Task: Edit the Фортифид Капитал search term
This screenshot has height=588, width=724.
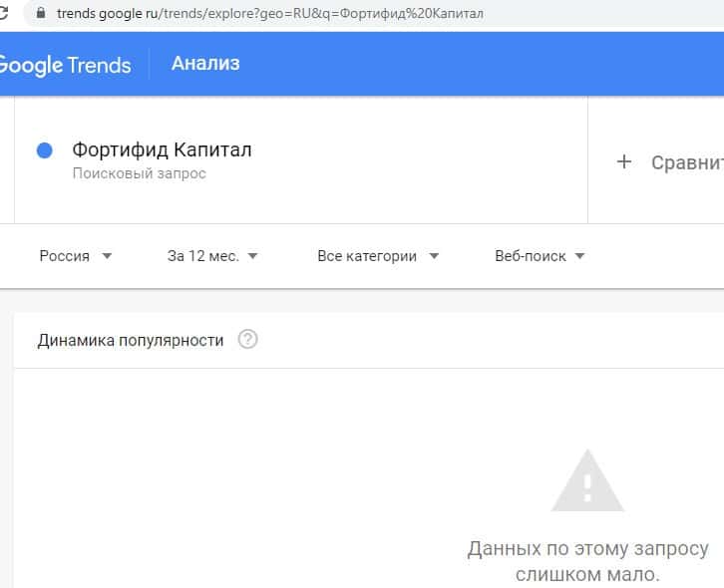Action: [x=162, y=150]
